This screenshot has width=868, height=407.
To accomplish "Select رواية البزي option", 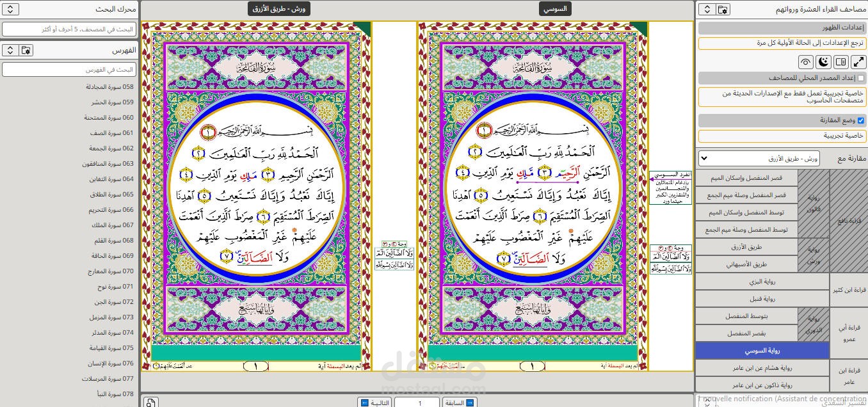I will click(x=762, y=282).
